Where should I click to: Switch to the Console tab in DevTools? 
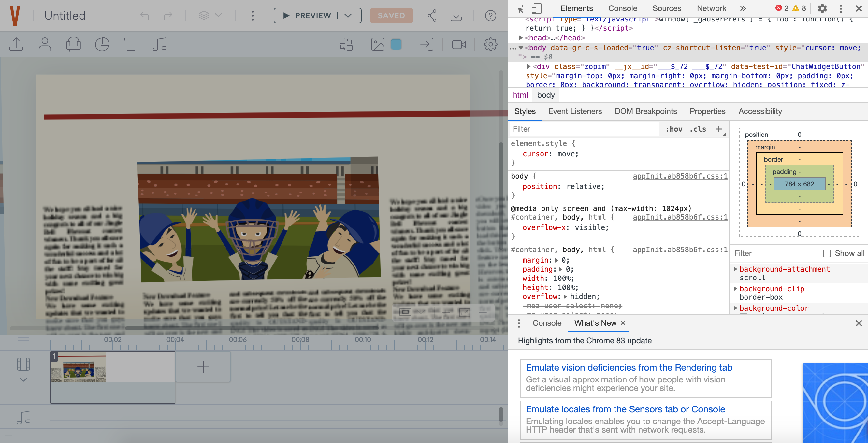[x=622, y=8]
